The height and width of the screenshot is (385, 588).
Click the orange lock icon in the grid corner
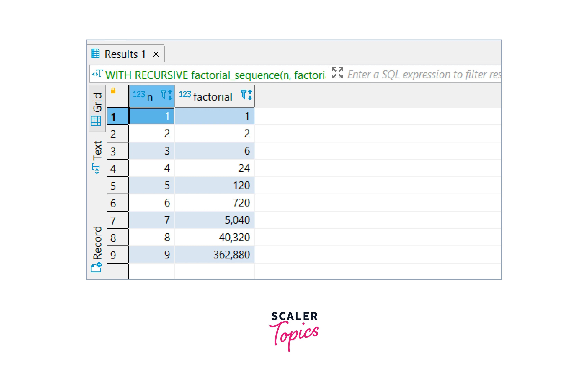pos(113,91)
